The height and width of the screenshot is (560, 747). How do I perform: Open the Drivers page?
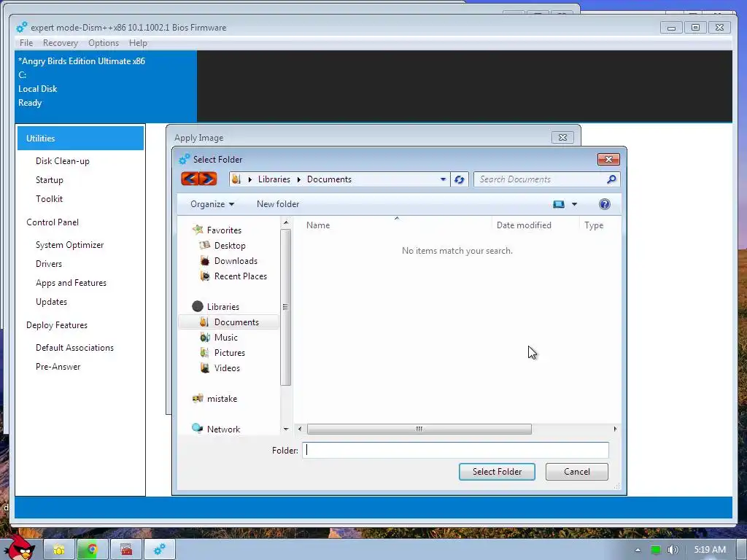tap(49, 264)
